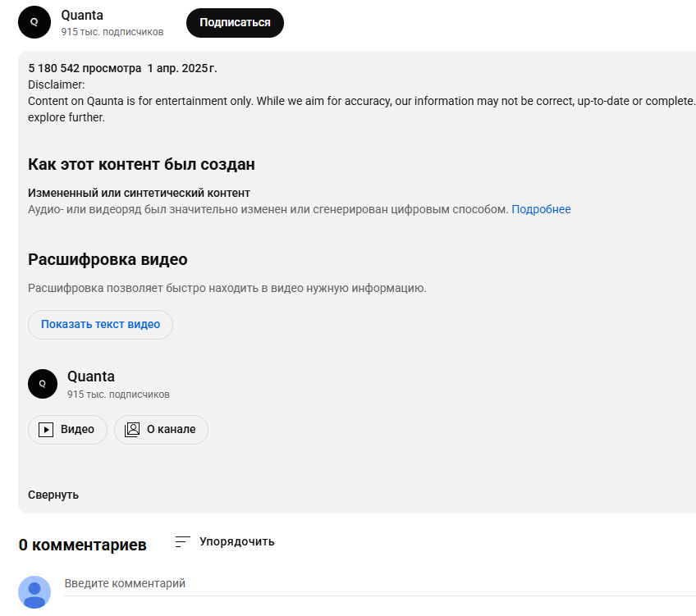Click the Quanta avatar above the Видео button

click(43, 383)
